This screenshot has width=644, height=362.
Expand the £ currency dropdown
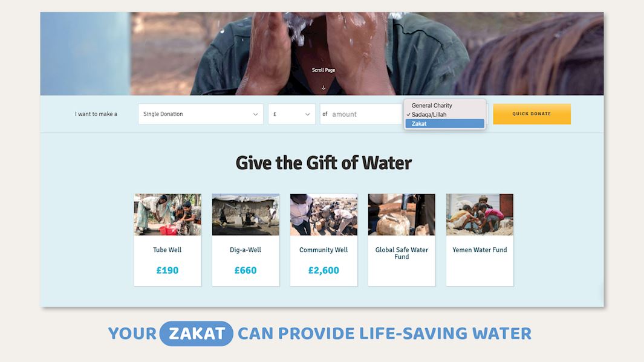point(291,114)
